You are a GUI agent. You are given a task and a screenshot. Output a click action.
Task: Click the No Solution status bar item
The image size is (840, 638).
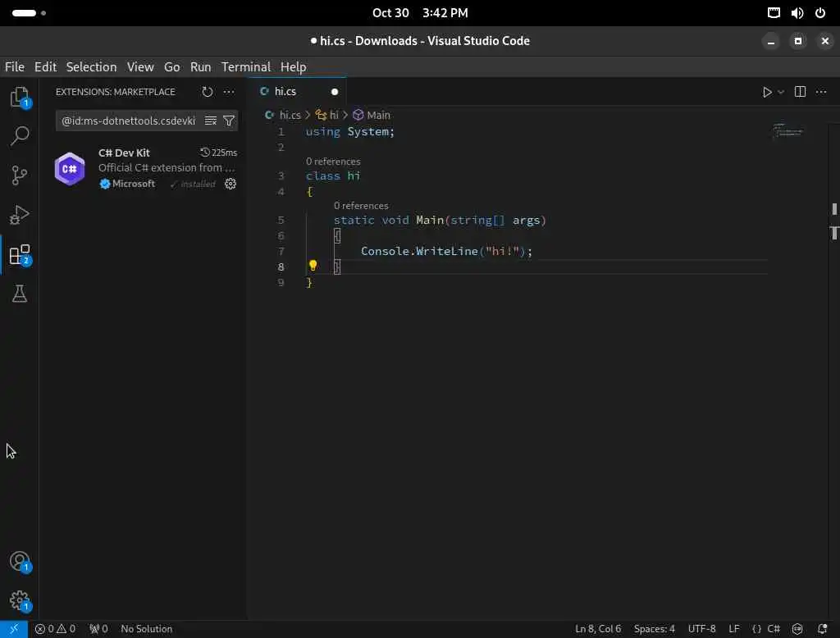146,628
